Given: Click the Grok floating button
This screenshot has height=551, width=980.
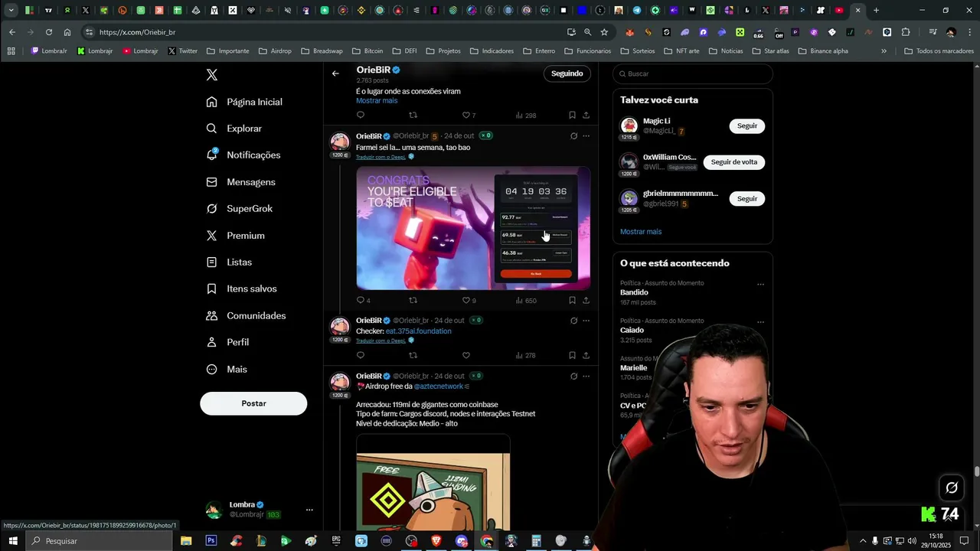Looking at the screenshot, I should click(952, 487).
